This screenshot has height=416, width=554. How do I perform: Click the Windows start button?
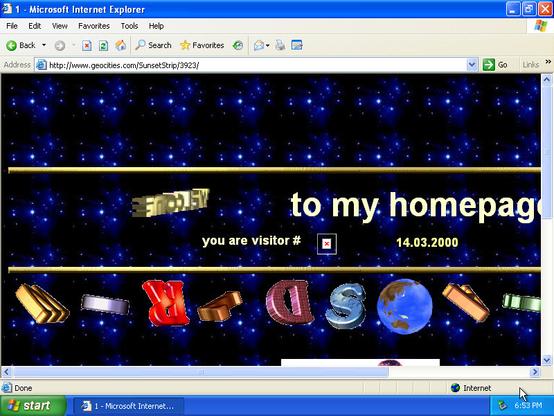tap(33, 406)
